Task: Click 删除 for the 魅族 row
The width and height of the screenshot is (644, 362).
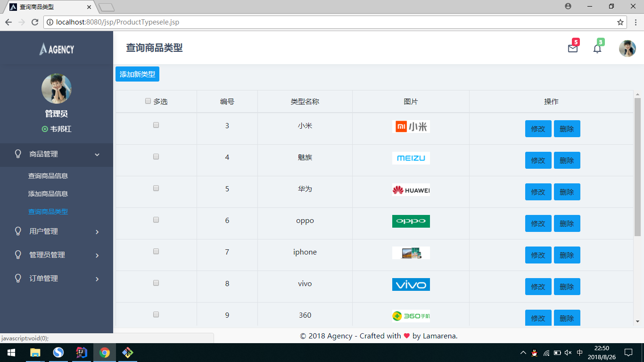Action: coord(567,160)
